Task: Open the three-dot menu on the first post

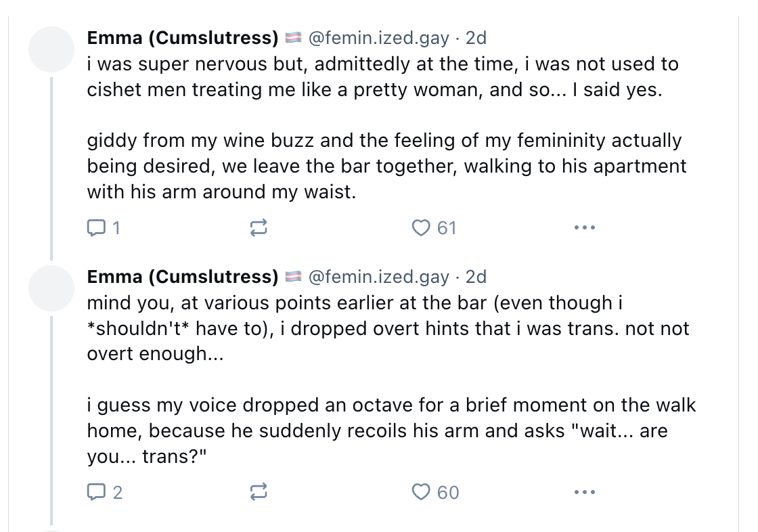Action: coord(585,227)
